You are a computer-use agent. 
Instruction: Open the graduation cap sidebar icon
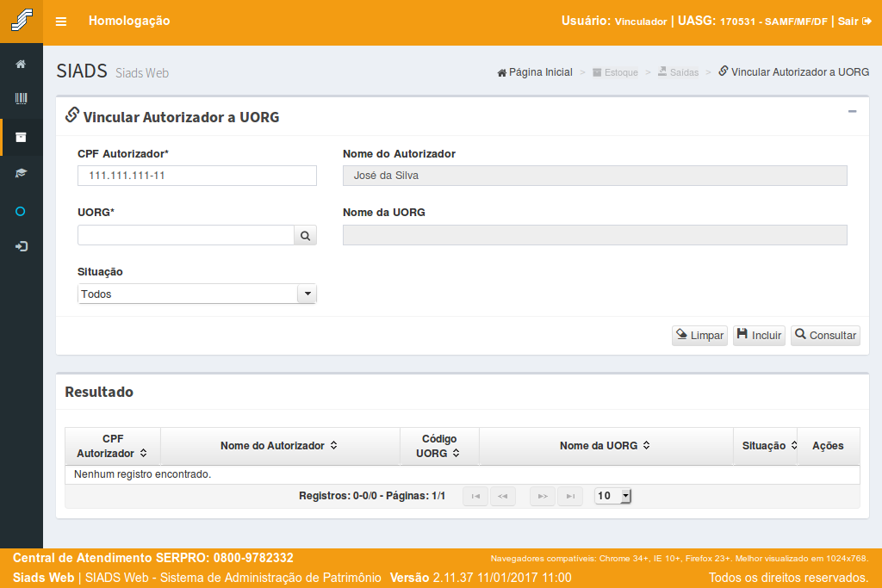click(21, 173)
